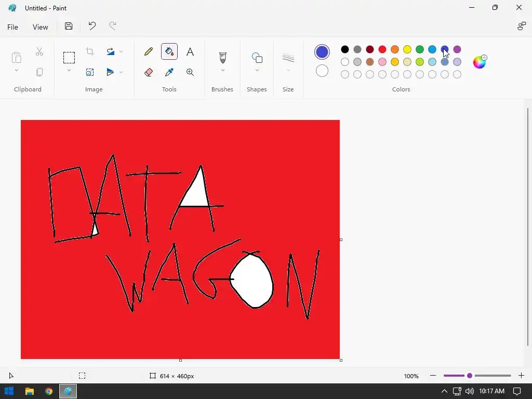Open Edit colors wheel
Image resolution: width=532 pixels, height=399 pixels.
pyautogui.click(x=480, y=62)
